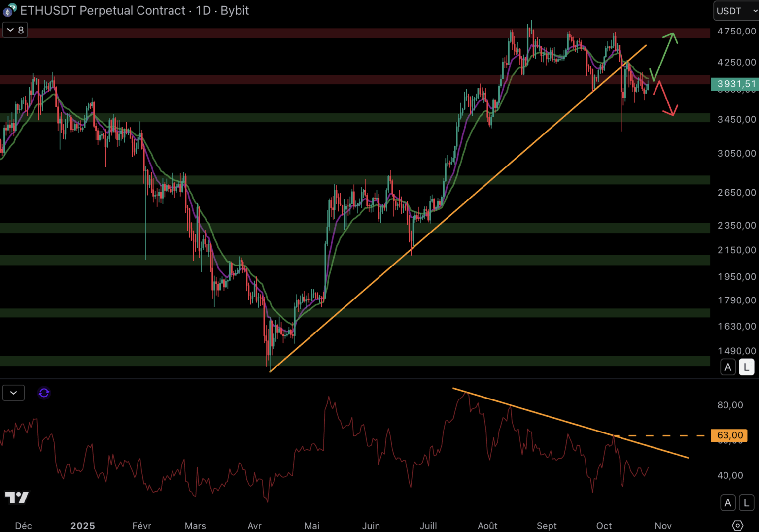Click the current price label 3931,51
The image size is (759, 532).
[x=736, y=84]
